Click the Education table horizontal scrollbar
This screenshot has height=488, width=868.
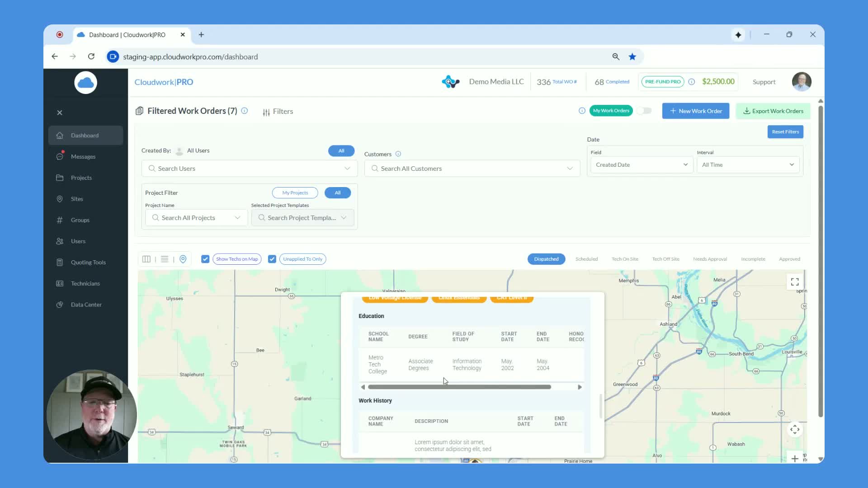(x=459, y=387)
